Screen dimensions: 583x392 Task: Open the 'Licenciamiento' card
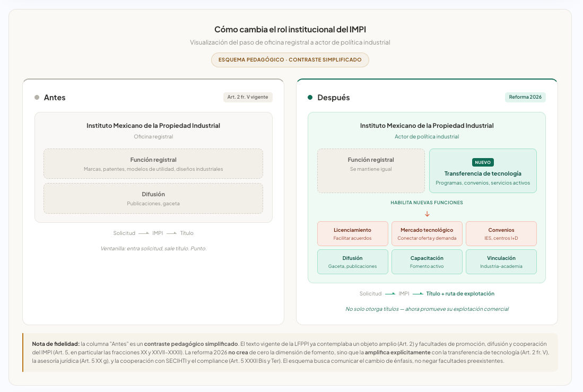[x=352, y=233]
